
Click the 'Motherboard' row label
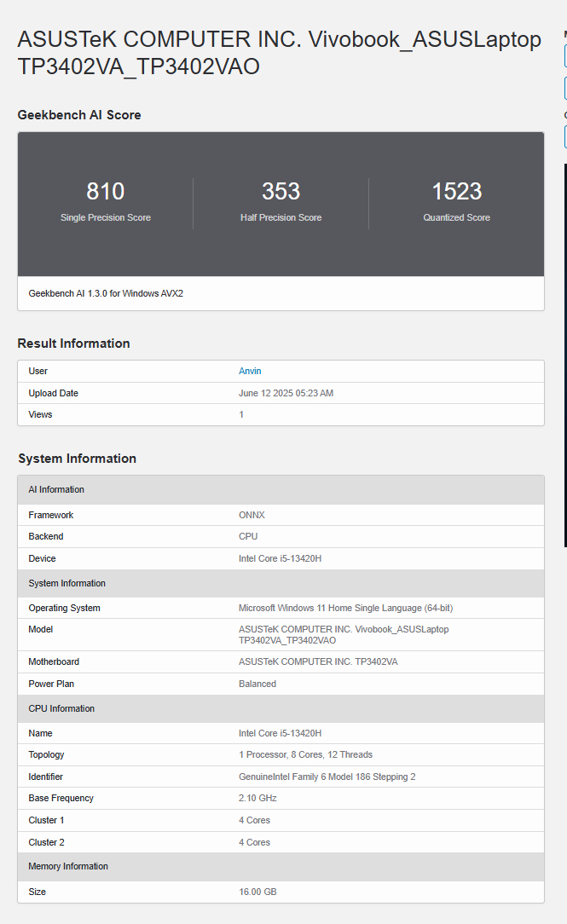click(x=54, y=661)
